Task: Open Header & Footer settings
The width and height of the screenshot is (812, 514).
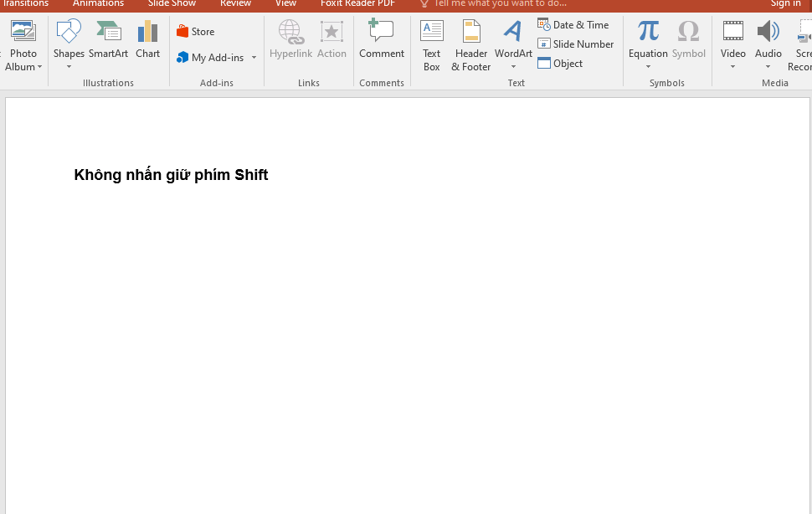Action: coord(471,44)
